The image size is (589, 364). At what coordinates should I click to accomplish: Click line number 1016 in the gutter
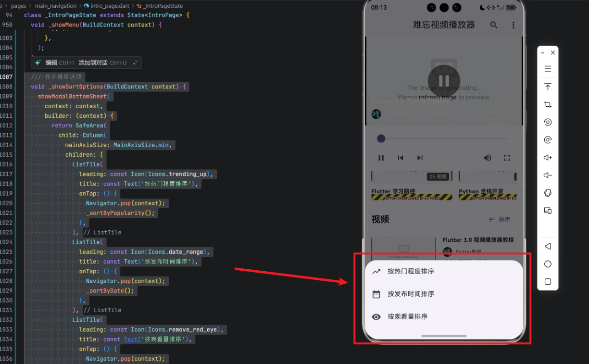click(6, 164)
